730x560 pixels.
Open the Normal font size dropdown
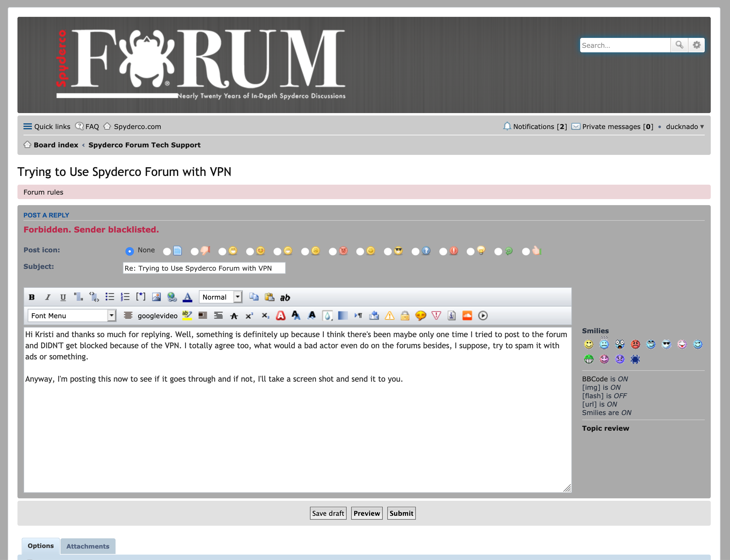point(221,297)
